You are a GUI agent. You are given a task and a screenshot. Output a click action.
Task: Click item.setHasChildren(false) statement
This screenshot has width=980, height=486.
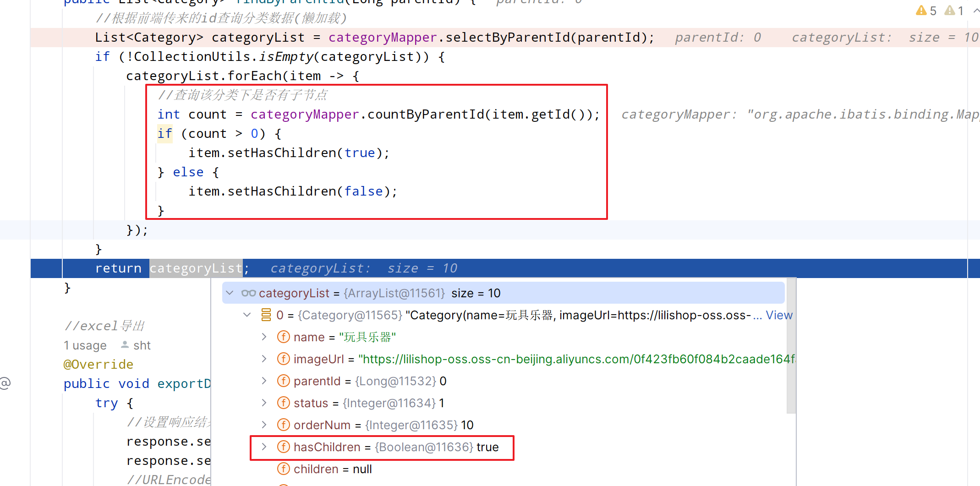point(293,191)
